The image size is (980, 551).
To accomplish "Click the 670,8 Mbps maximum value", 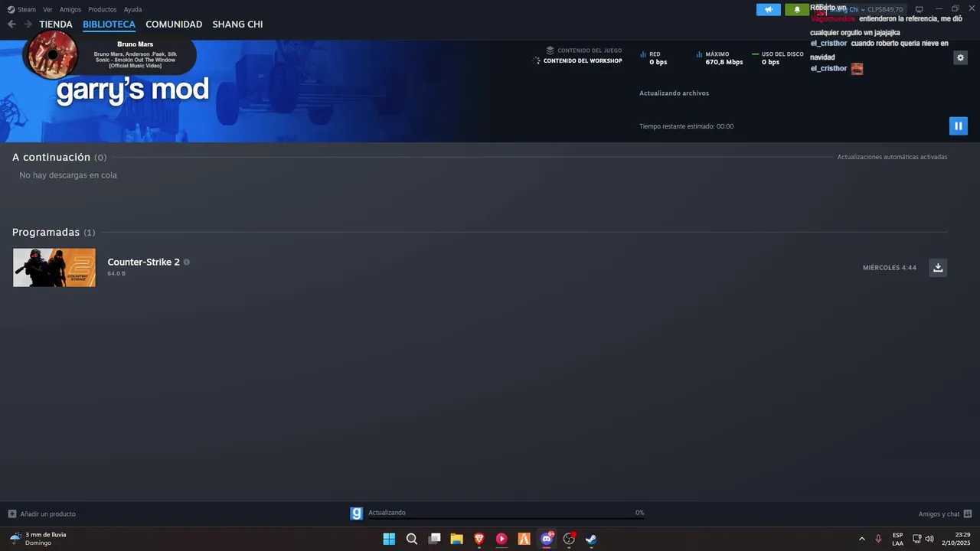I will coord(724,62).
